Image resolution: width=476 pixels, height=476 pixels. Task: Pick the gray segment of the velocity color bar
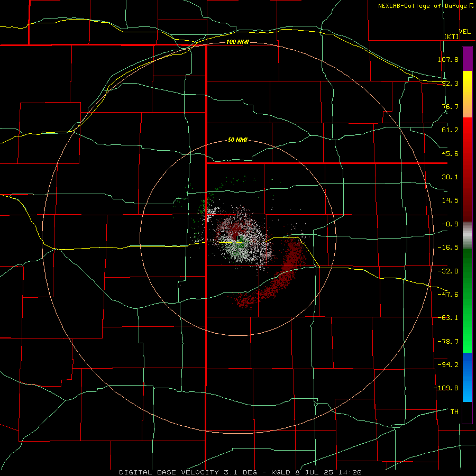[x=467, y=235]
